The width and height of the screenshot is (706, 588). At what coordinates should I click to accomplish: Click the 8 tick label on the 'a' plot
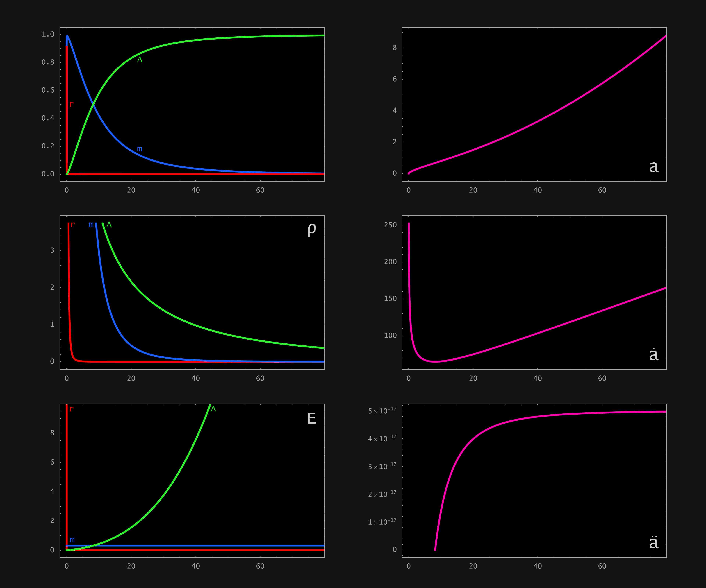(x=395, y=48)
